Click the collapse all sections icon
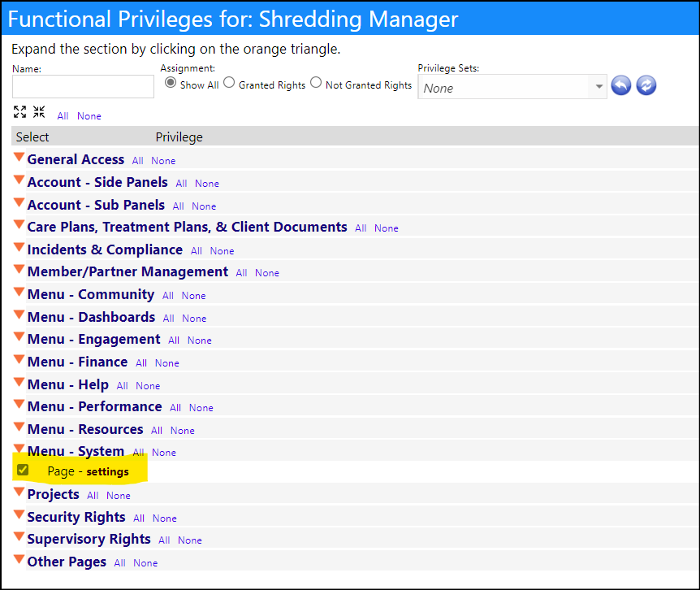Viewport: 700px width, 590px height. (39, 111)
